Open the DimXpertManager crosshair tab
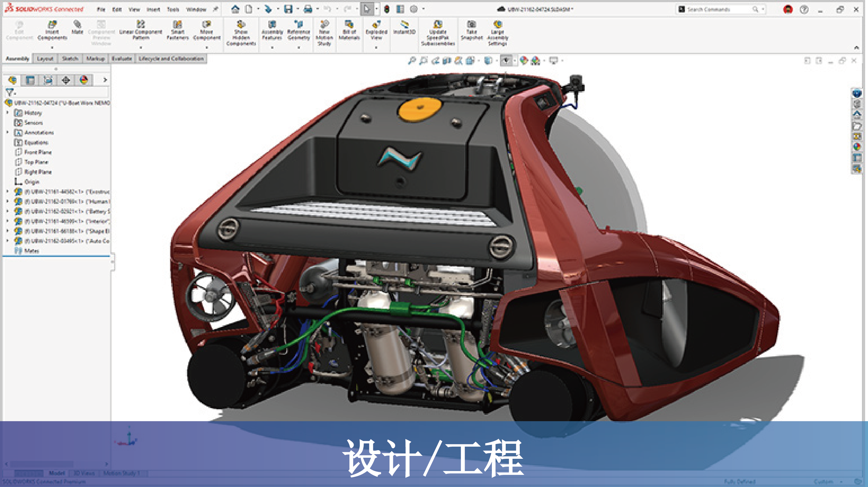The image size is (868, 487). coord(66,80)
